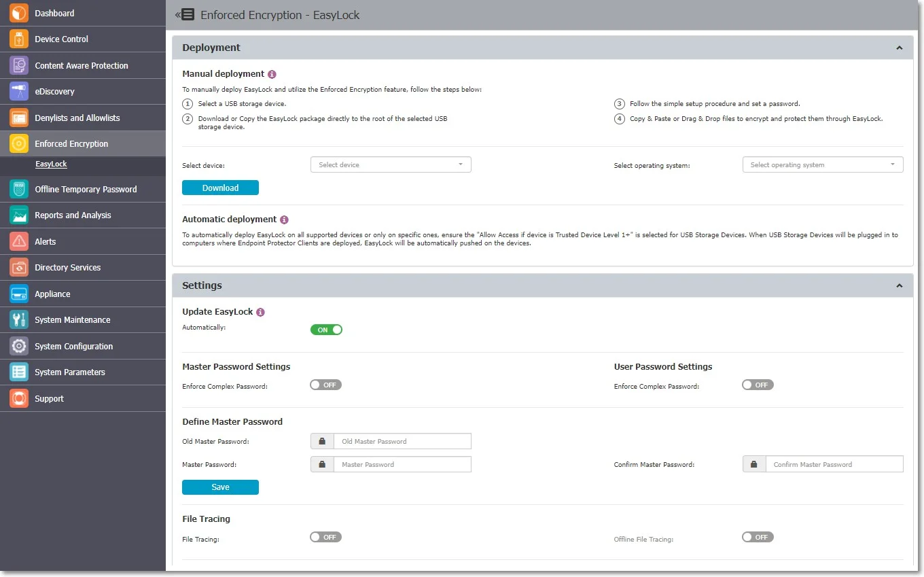The width and height of the screenshot is (924, 577).
Task: Click the Old Master Password field
Action: point(402,441)
